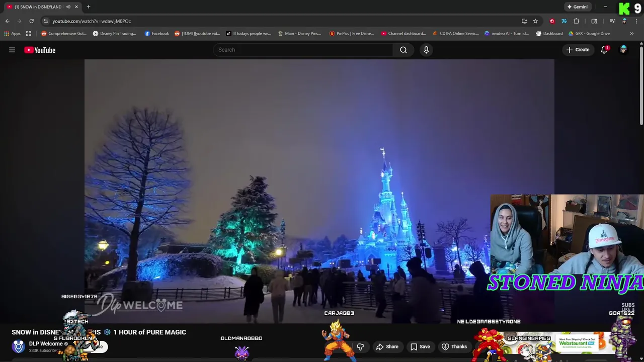
Task: Click the browser back arrow
Action: click(x=8, y=21)
